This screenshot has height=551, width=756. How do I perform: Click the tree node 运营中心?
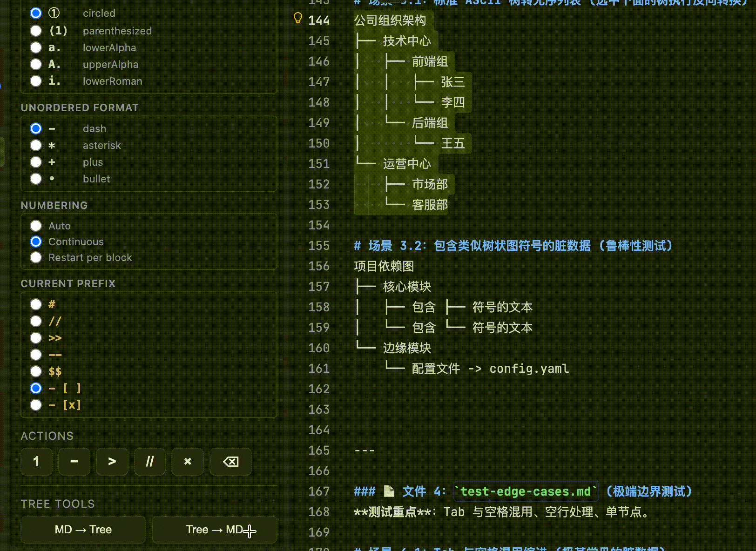[x=407, y=164]
